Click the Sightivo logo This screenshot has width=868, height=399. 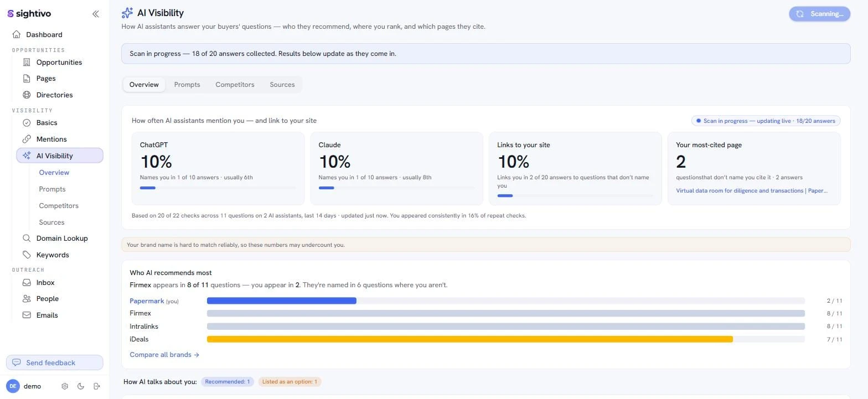(x=30, y=14)
